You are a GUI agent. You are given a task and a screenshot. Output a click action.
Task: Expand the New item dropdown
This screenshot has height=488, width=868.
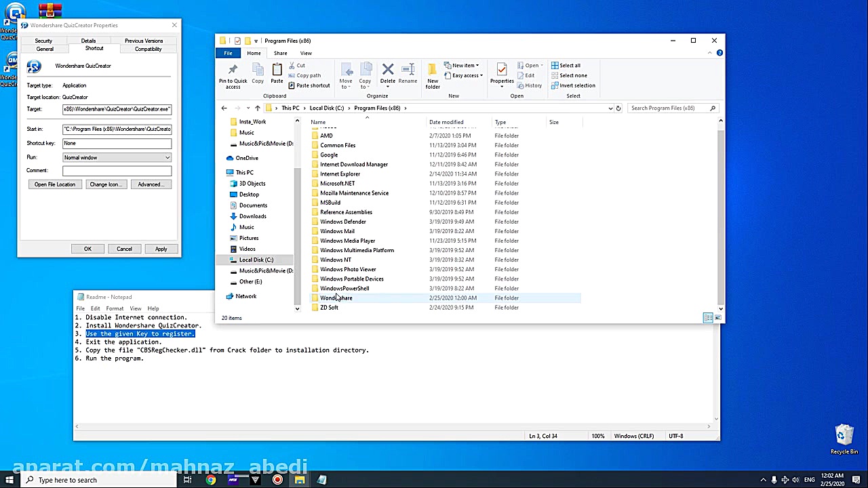tap(463, 66)
